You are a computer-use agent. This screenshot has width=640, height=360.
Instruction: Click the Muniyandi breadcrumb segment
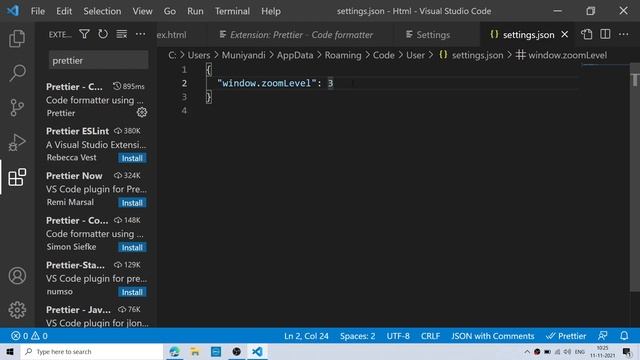coord(243,55)
